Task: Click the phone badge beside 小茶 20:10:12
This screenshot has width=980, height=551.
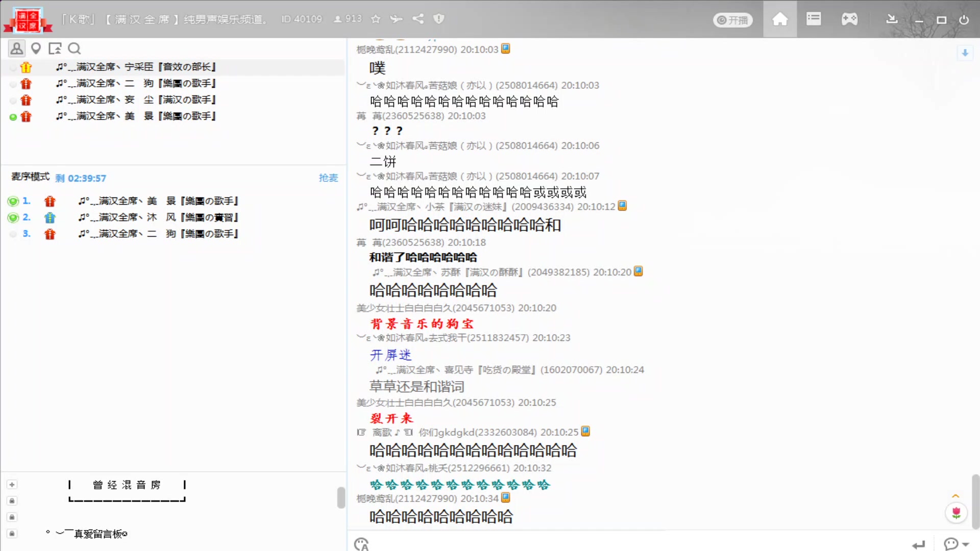Action: coord(622,206)
